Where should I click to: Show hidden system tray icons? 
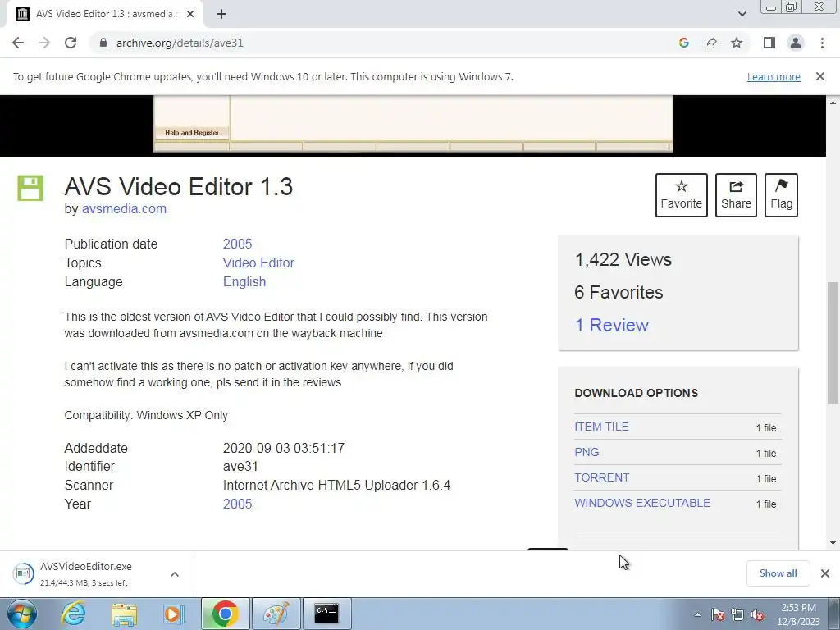(x=697, y=614)
